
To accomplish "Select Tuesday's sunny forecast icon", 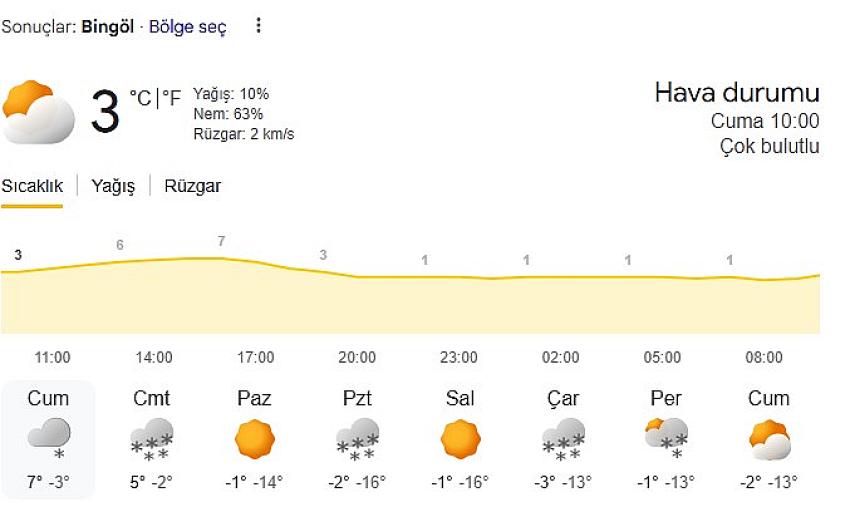I will pos(460,439).
